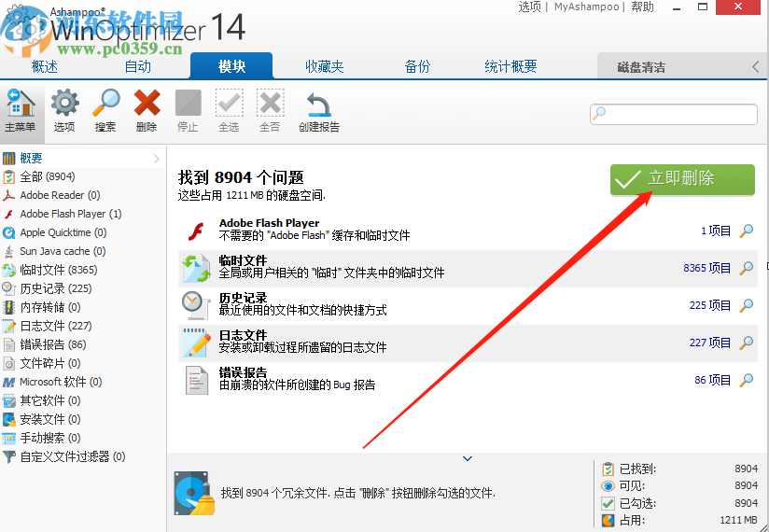Select 内存转储 (0) category
The width and height of the screenshot is (769, 532).
click(x=81, y=307)
